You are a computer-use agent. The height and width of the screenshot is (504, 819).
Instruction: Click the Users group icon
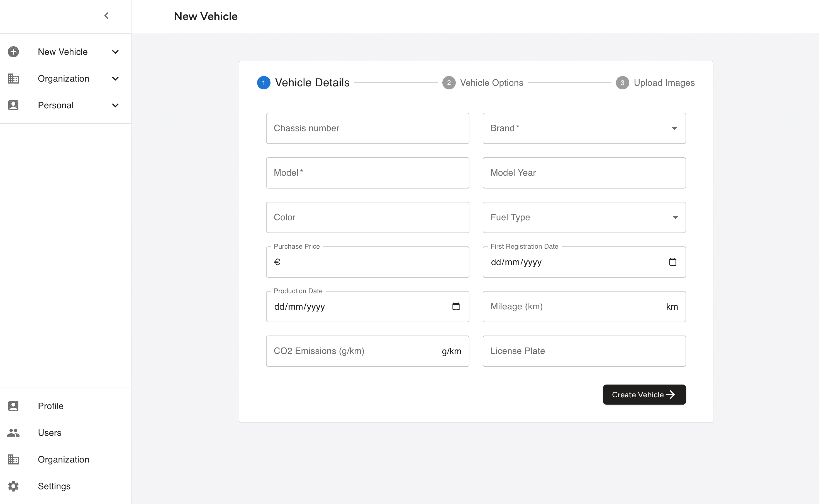(13, 433)
